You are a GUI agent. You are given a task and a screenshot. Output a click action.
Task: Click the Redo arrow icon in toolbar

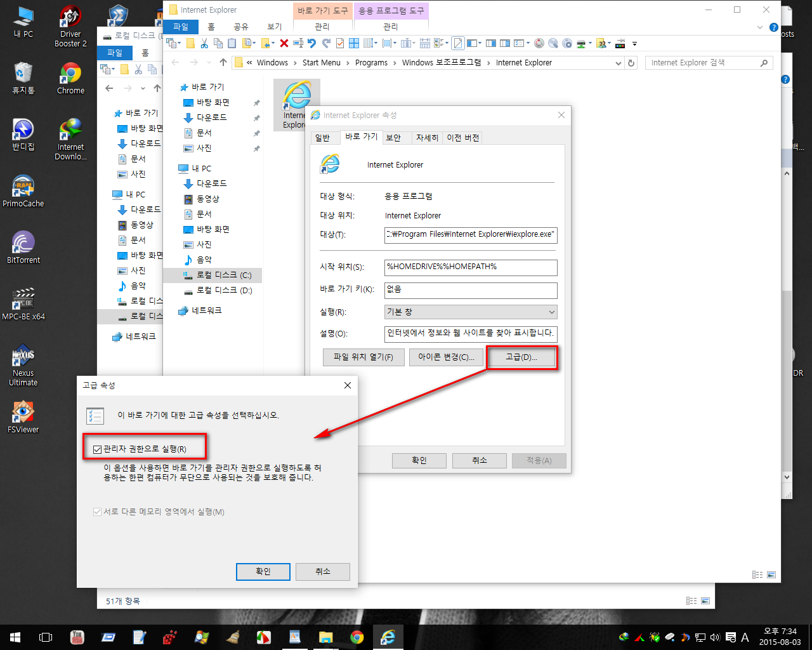coord(326,43)
